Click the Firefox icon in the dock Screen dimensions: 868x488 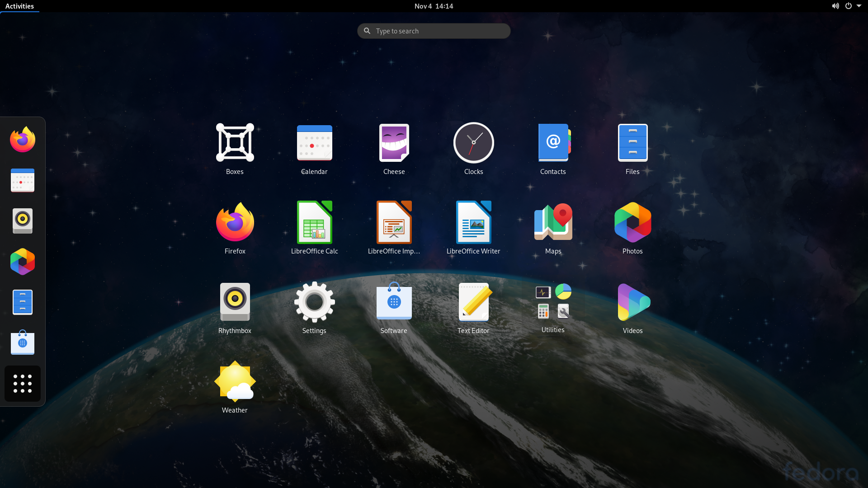[23, 140]
